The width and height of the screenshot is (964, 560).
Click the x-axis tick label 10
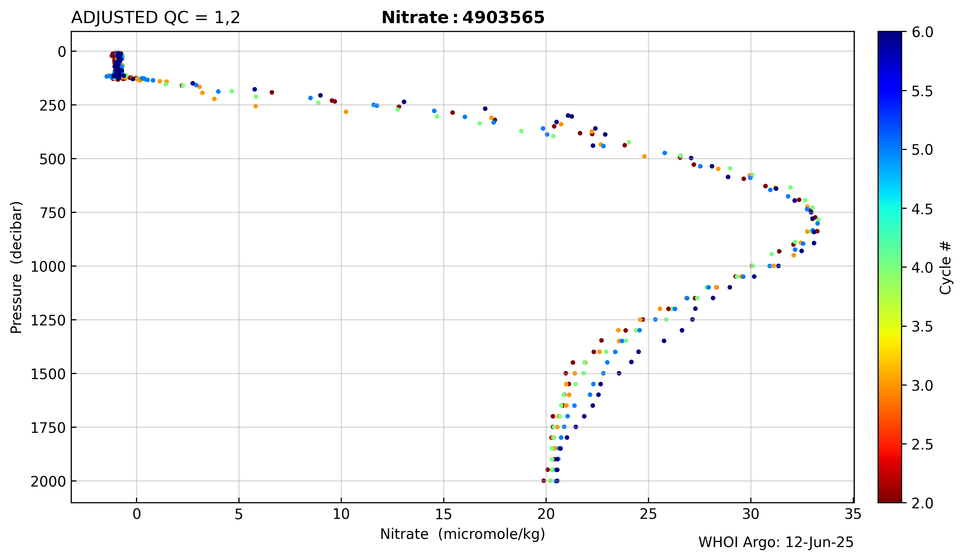341,514
